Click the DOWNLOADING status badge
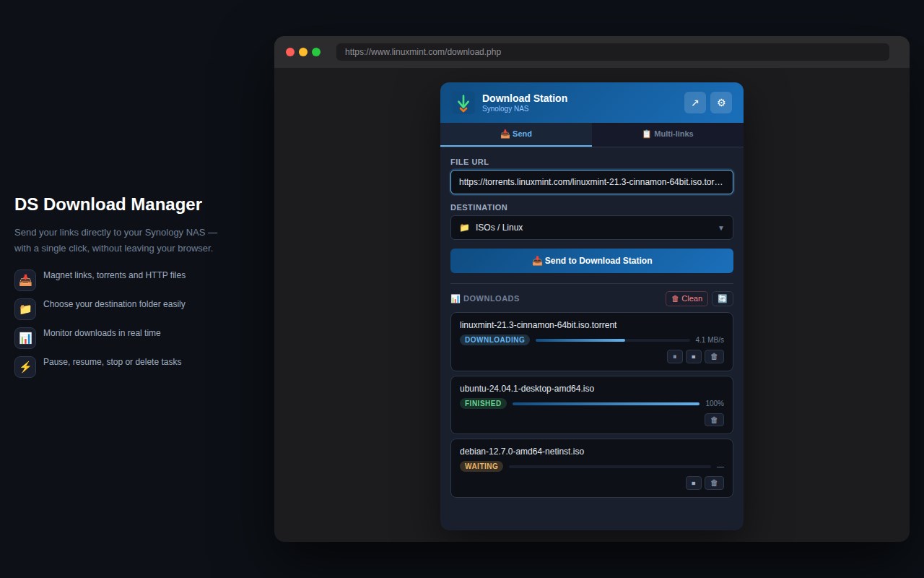The image size is (924, 578). point(494,340)
